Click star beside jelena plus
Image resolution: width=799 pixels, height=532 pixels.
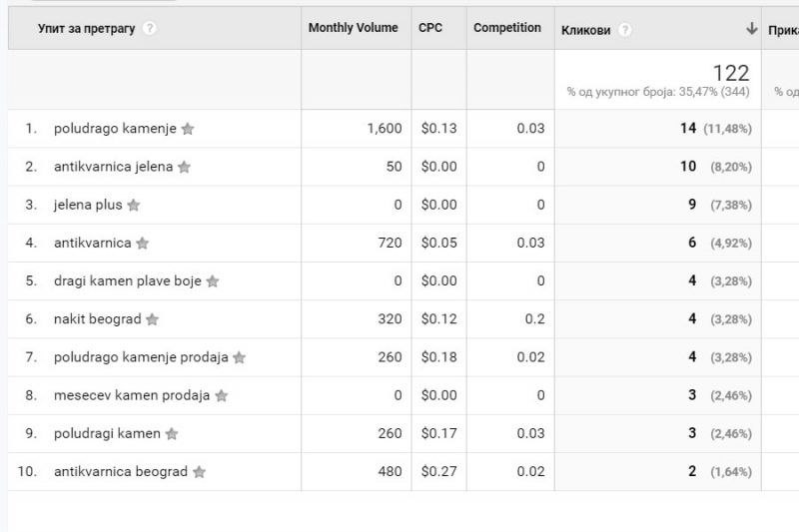pos(134,206)
